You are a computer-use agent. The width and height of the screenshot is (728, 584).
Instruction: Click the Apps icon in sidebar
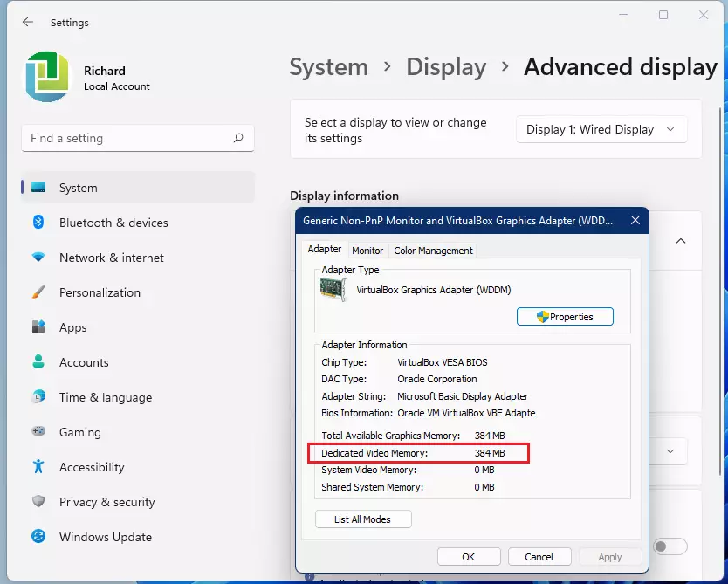[x=38, y=326]
